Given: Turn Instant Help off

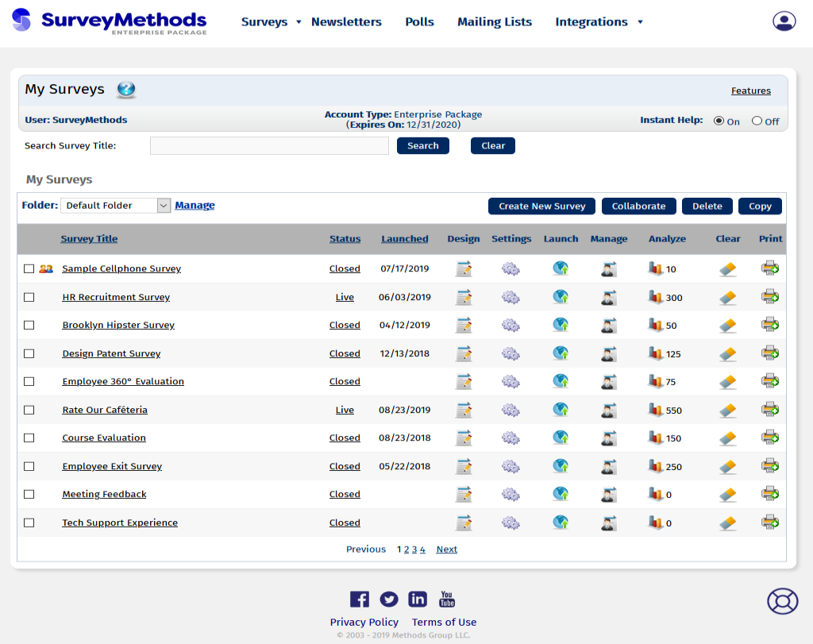Looking at the screenshot, I should (x=755, y=121).
